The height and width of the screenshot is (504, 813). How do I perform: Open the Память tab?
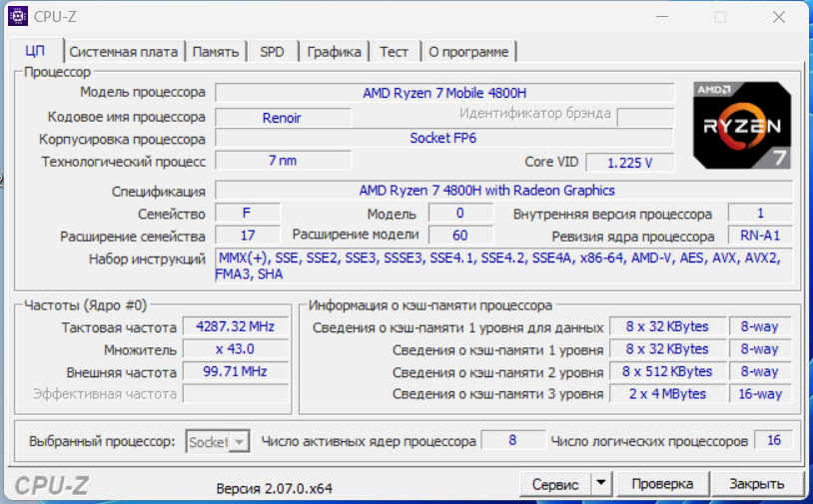215,52
